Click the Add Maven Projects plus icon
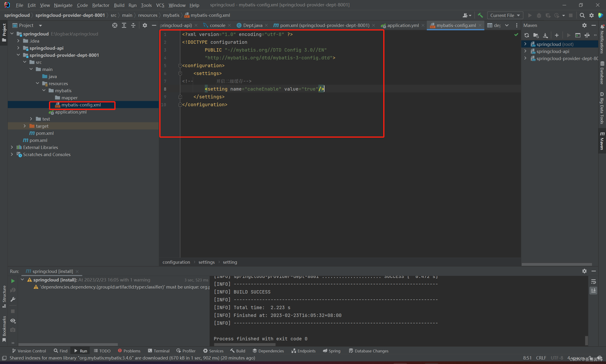This screenshot has width=606, height=364. (557, 35)
